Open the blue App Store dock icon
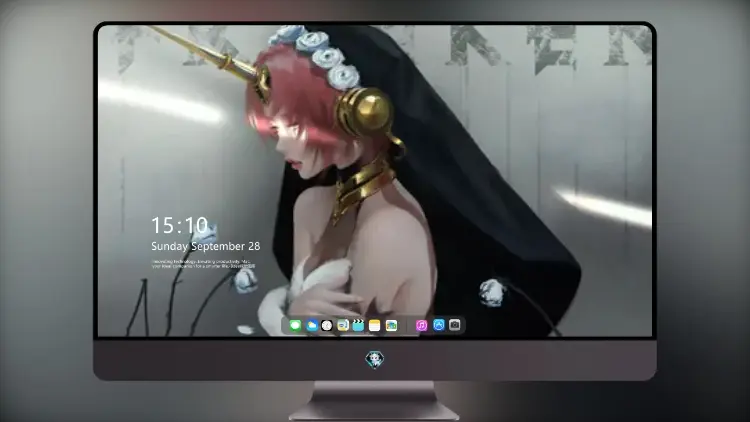This screenshot has width=750, height=422. 439,325
